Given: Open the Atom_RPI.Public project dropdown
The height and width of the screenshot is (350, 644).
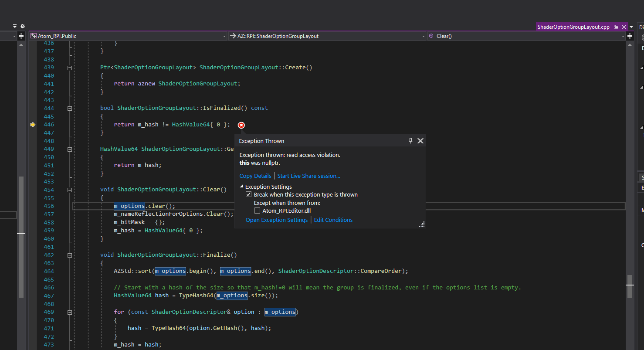Looking at the screenshot, I should coord(224,36).
